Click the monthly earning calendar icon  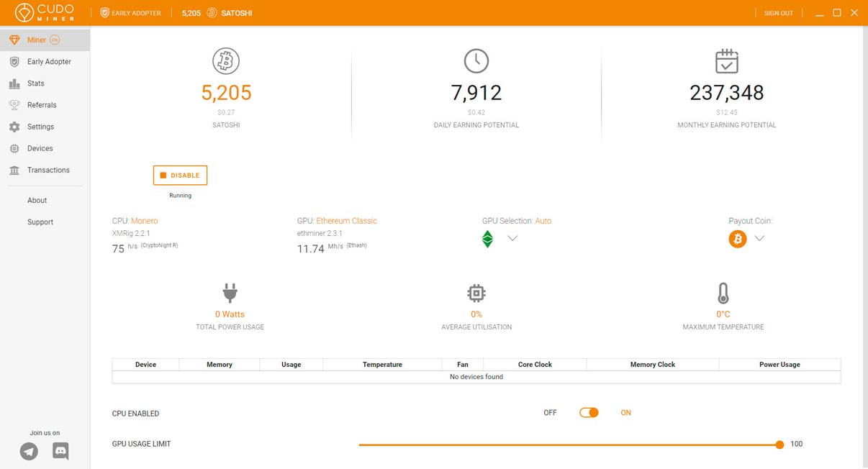click(x=727, y=61)
